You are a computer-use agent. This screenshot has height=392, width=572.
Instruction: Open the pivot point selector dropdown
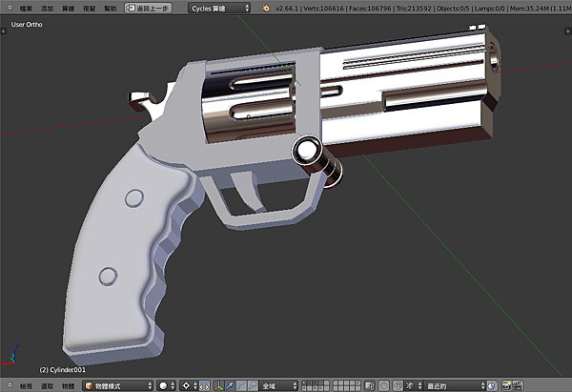pyautogui.click(x=189, y=385)
